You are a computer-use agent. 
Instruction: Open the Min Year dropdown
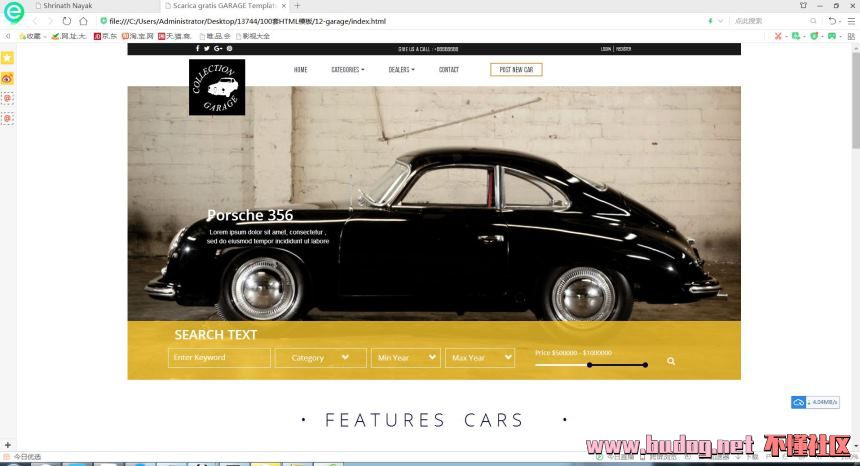point(406,357)
